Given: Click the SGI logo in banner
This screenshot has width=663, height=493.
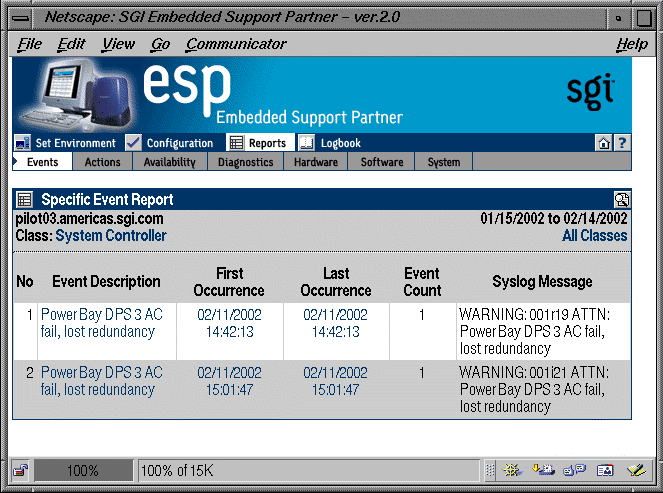Looking at the screenshot, I should tap(590, 91).
